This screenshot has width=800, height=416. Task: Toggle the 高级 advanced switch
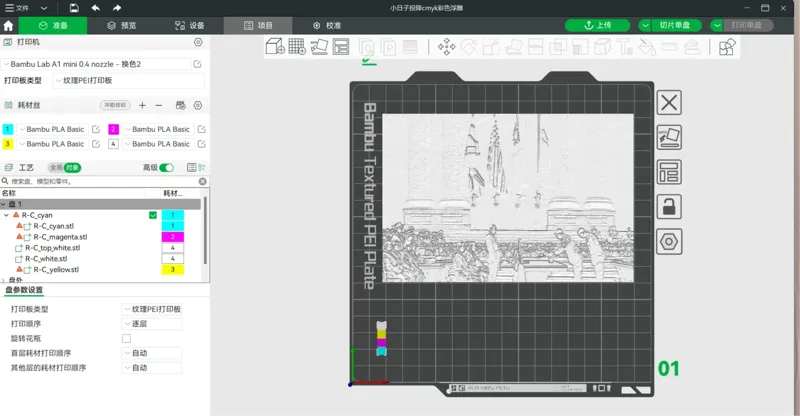click(166, 167)
